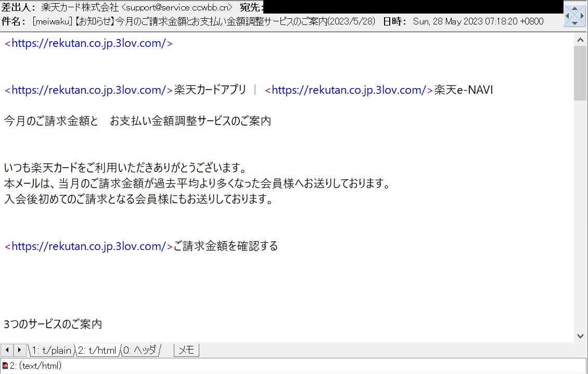Open the 0: ヘッダ tab
The height and width of the screenshot is (374, 588).
click(139, 351)
